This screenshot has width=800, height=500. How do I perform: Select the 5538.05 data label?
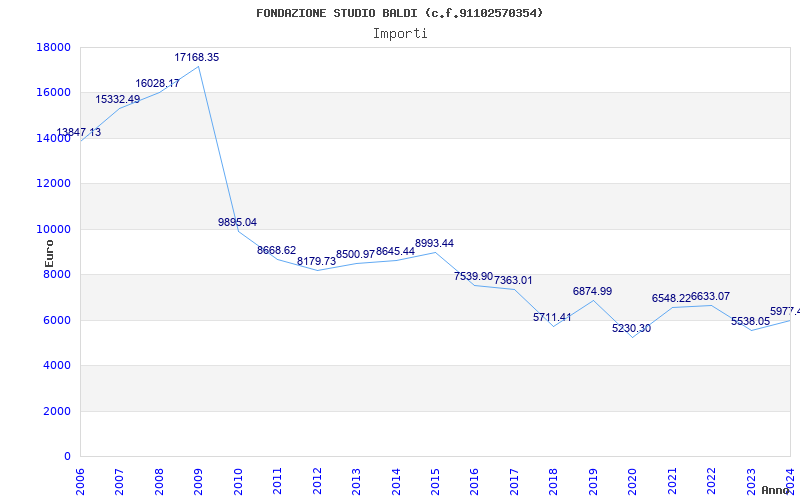click(x=750, y=322)
